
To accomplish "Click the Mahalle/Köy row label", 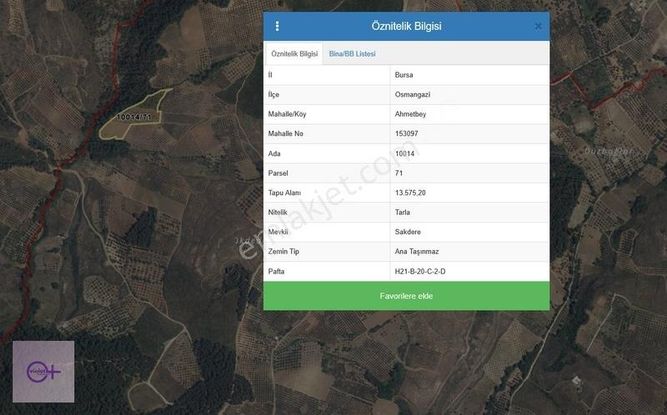I will click(x=287, y=114).
